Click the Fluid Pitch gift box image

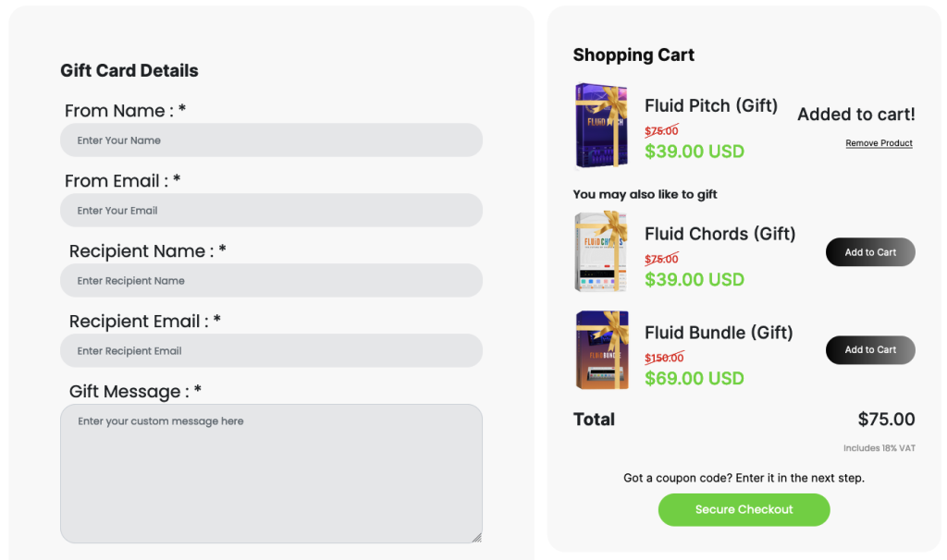coord(601,126)
